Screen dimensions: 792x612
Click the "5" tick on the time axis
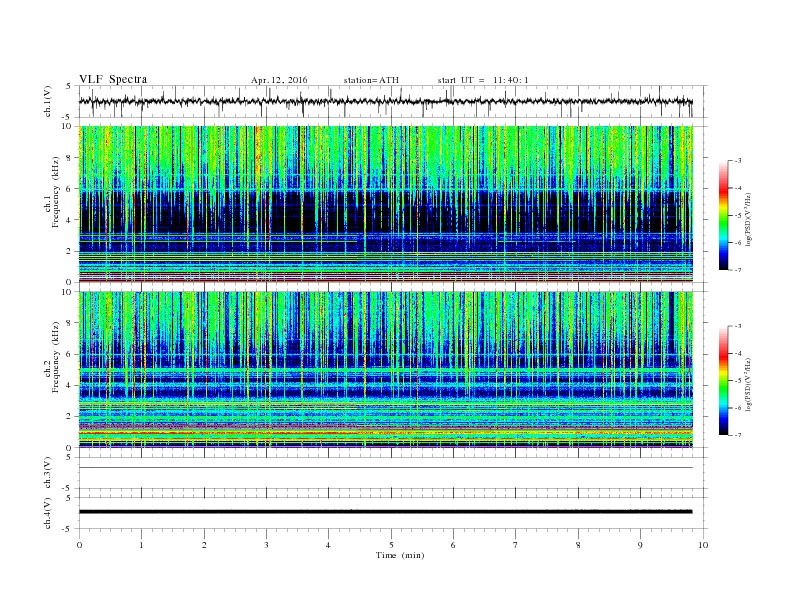coord(391,545)
